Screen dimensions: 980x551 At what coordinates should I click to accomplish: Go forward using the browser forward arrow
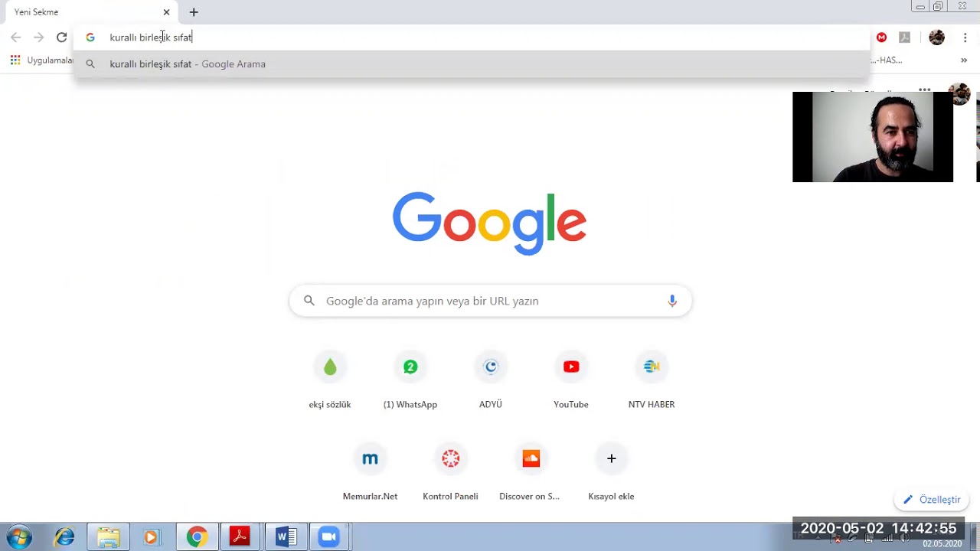[38, 37]
